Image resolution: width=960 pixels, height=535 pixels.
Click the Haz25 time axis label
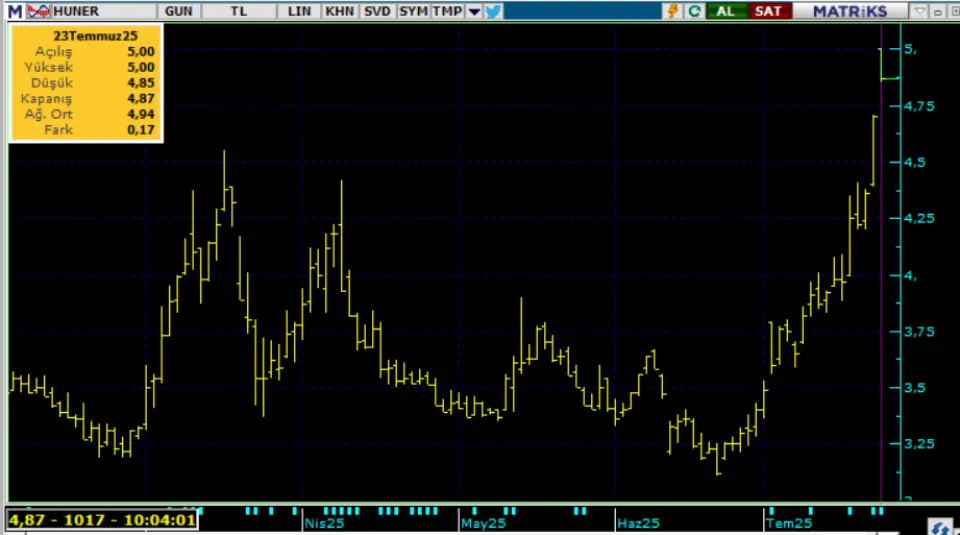pyautogui.click(x=639, y=523)
